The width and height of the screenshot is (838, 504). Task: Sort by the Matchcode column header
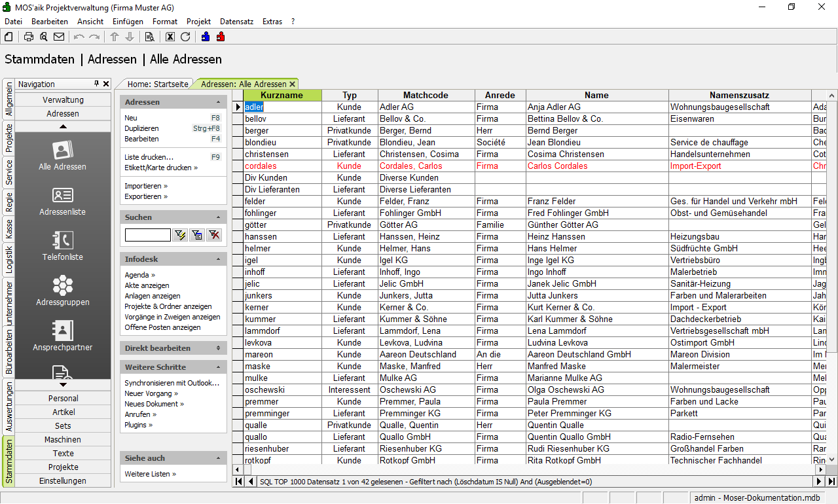pyautogui.click(x=426, y=96)
